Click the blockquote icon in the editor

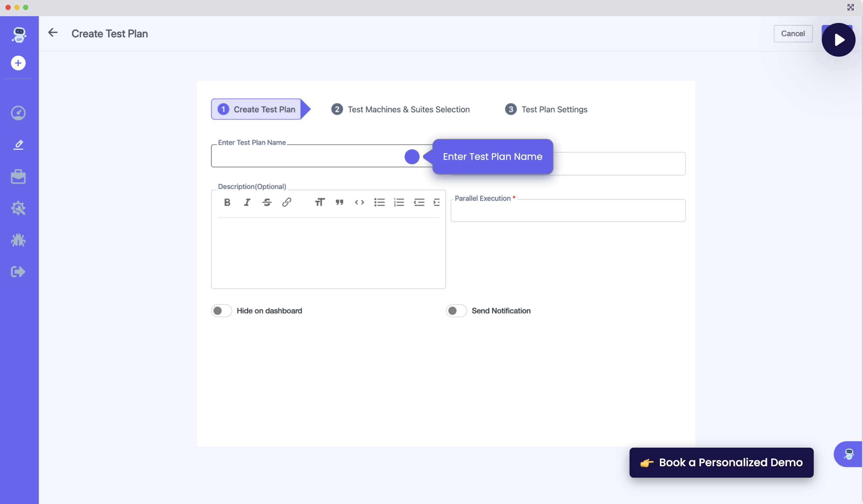pyautogui.click(x=339, y=202)
